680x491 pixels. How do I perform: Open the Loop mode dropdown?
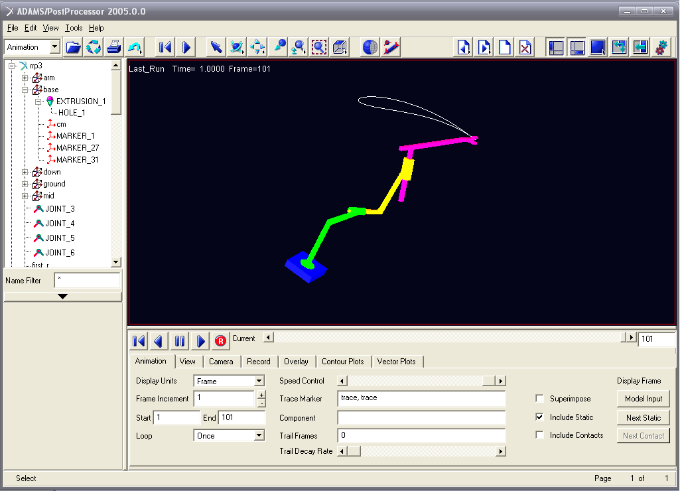[259, 436]
